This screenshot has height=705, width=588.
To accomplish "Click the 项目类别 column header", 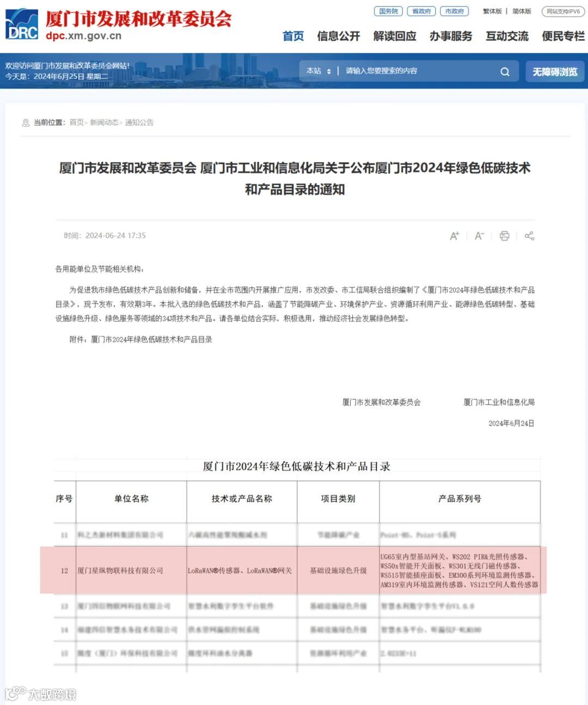I will pyautogui.click(x=338, y=499).
